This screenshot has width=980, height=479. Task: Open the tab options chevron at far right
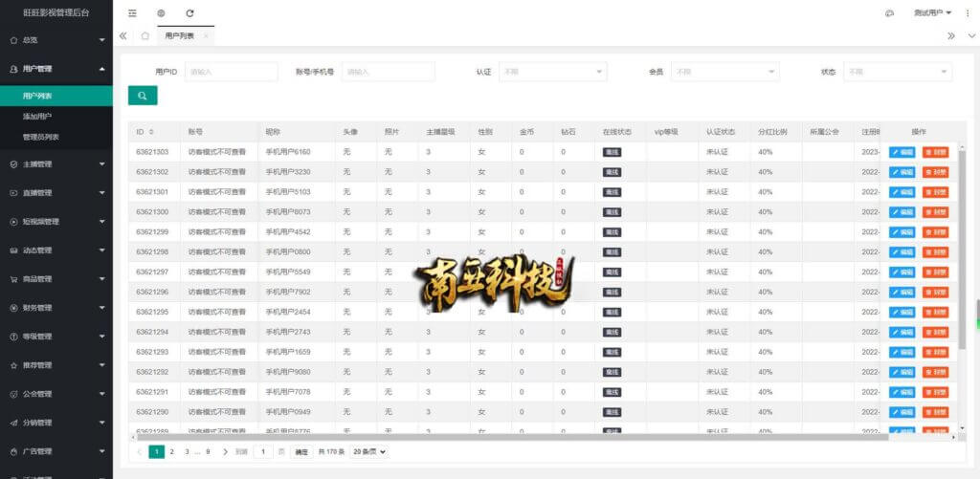click(x=971, y=36)
